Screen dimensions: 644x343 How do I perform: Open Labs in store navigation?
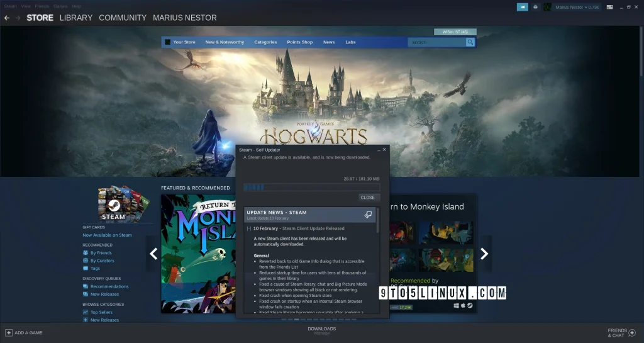pos(350,42)
